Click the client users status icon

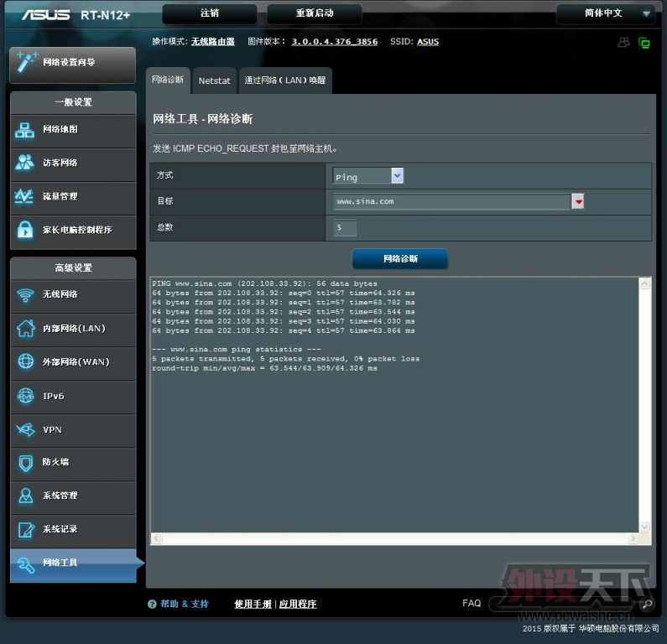pos(623,42)
